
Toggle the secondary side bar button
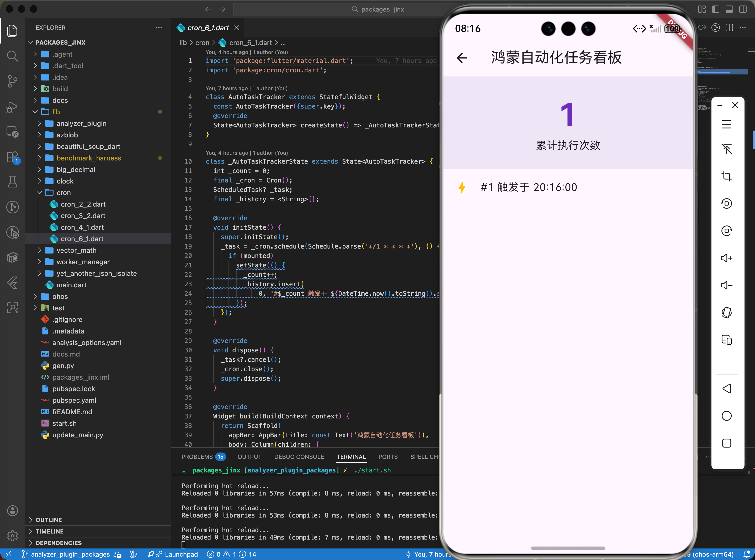point(743,9)
